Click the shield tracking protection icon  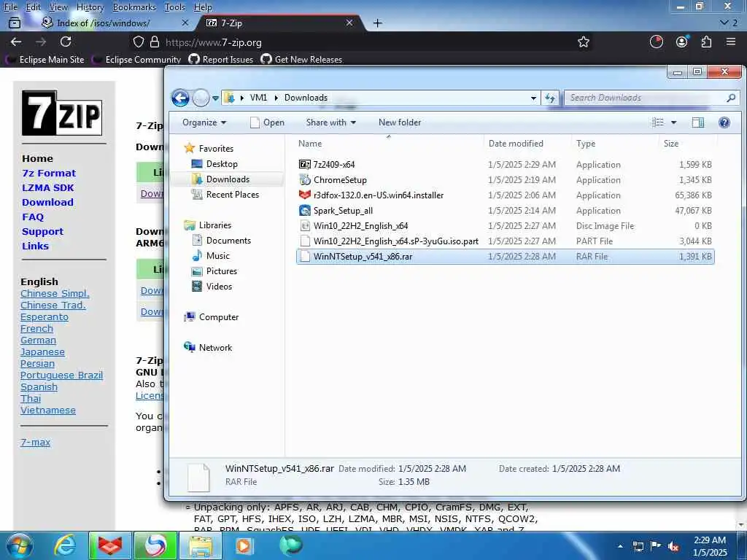(138, 42)
